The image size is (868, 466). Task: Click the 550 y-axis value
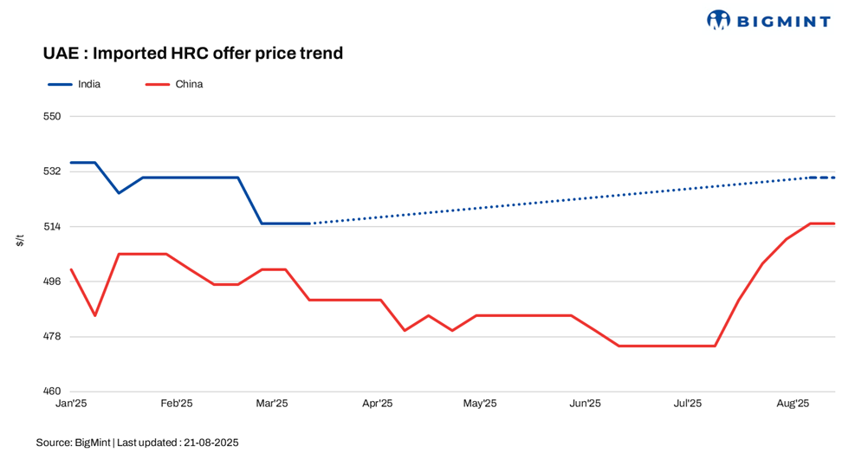[x=52, y=116]
